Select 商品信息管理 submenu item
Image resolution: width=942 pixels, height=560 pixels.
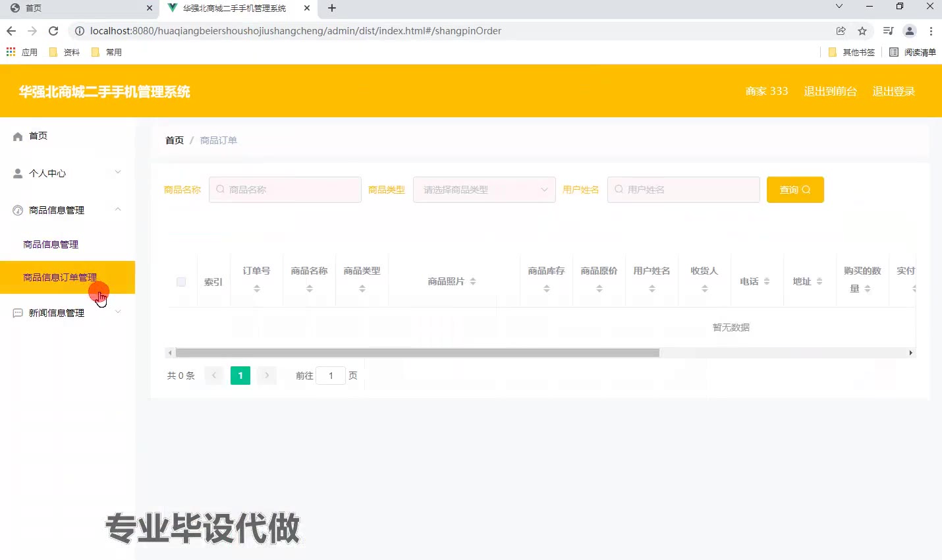tap(51, 244)
